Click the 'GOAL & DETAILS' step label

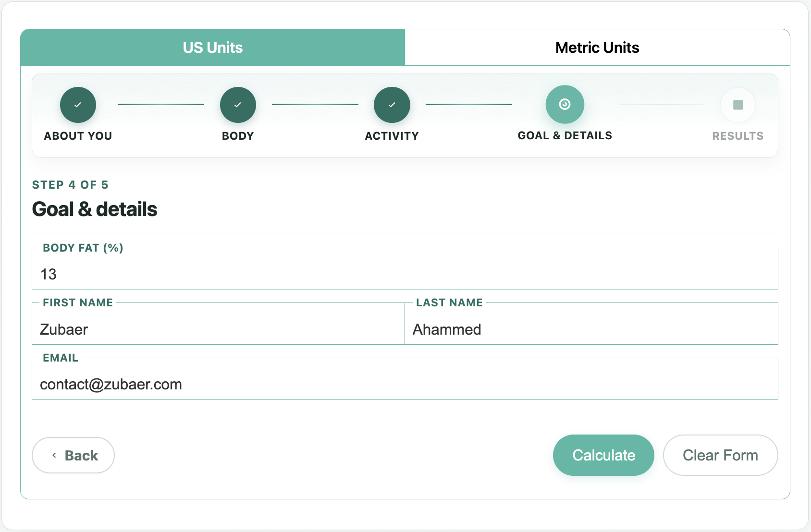click(x=565, y=135)
